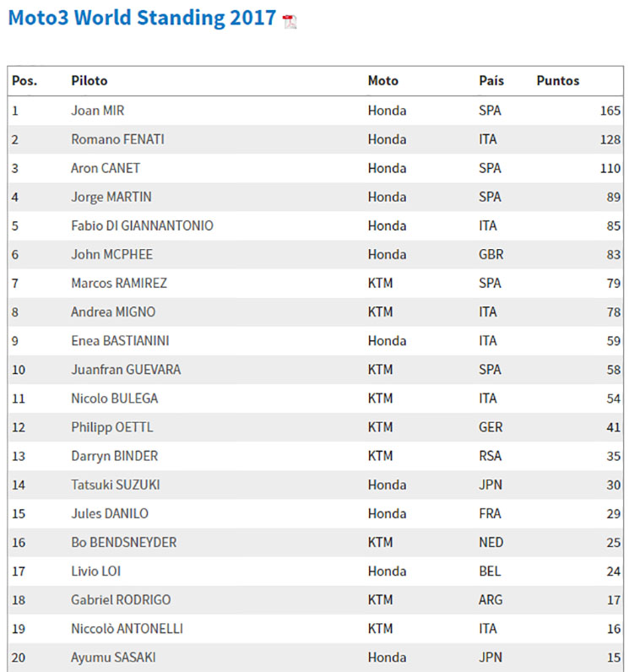Select Enea BASTIANINI's name

tap(120, 341)
